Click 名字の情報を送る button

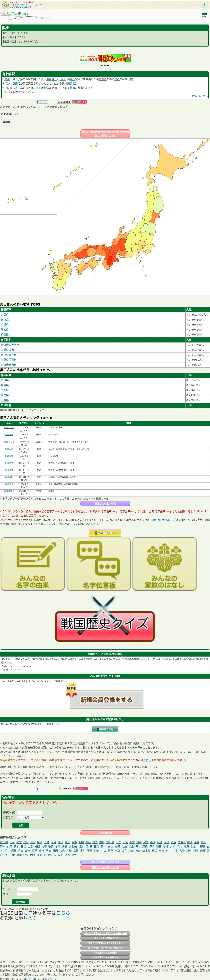click(10, 114)
